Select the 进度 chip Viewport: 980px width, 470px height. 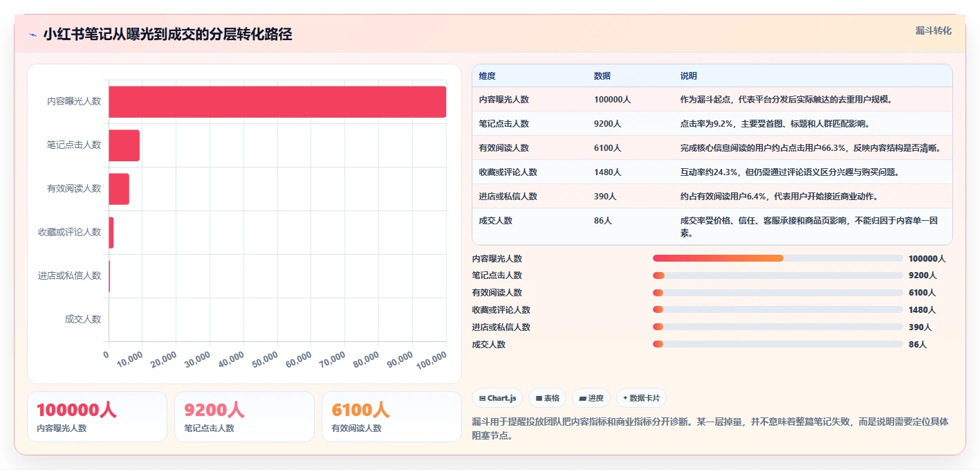tap(591, 398)
